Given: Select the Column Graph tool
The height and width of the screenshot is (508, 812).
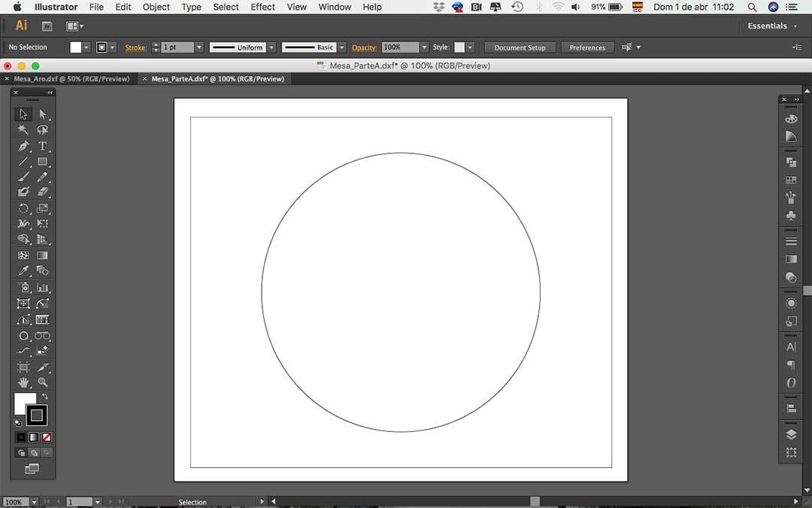Looking at the screenshot, I should (x=42, y=287).
